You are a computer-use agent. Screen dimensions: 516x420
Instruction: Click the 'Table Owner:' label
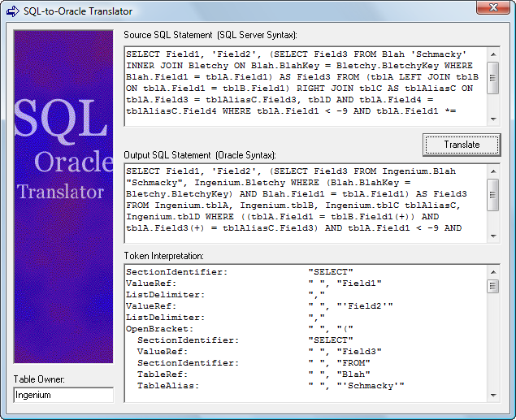coord(39,379)
